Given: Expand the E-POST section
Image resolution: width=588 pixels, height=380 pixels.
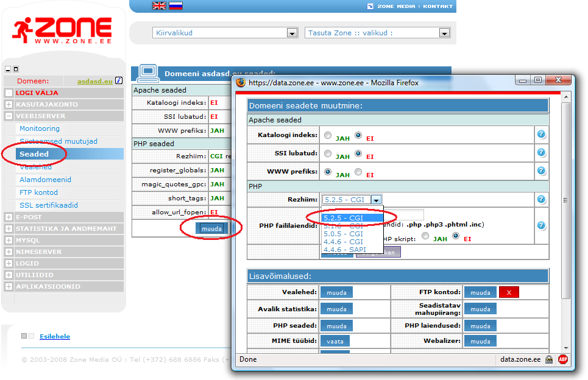Looking at the screenshot, I should (9, 217).
